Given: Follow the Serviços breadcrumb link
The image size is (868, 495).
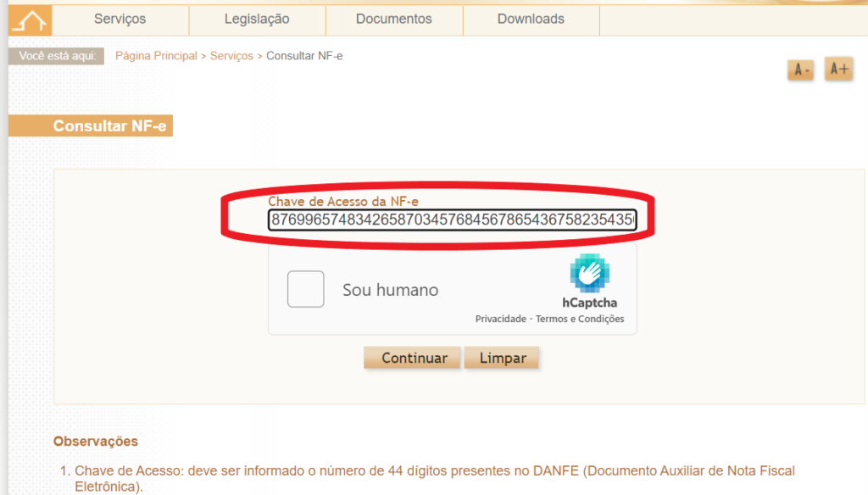Looking at the screenshot, I should pyautogui.click(x=231, y=56).
